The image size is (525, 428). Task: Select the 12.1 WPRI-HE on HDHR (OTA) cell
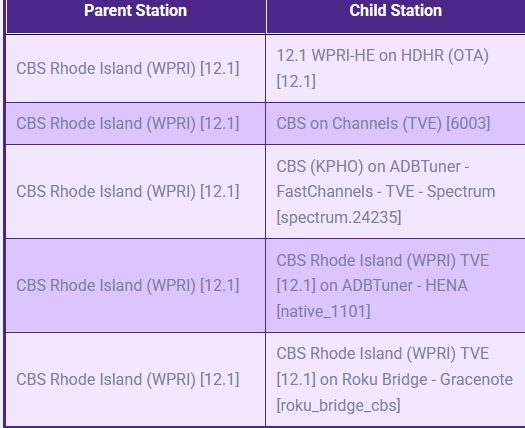[x=395, y=68]
